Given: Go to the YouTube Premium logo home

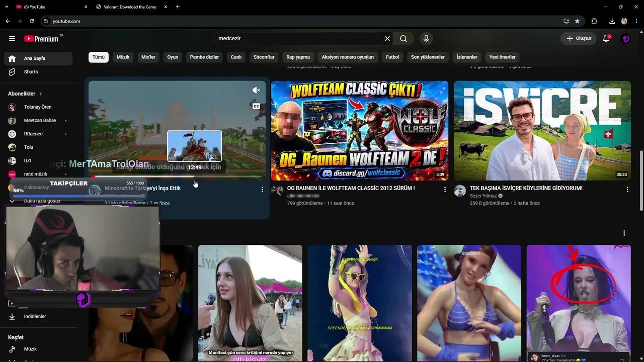Looking at the screenshot, I should [x=42, y=39].
